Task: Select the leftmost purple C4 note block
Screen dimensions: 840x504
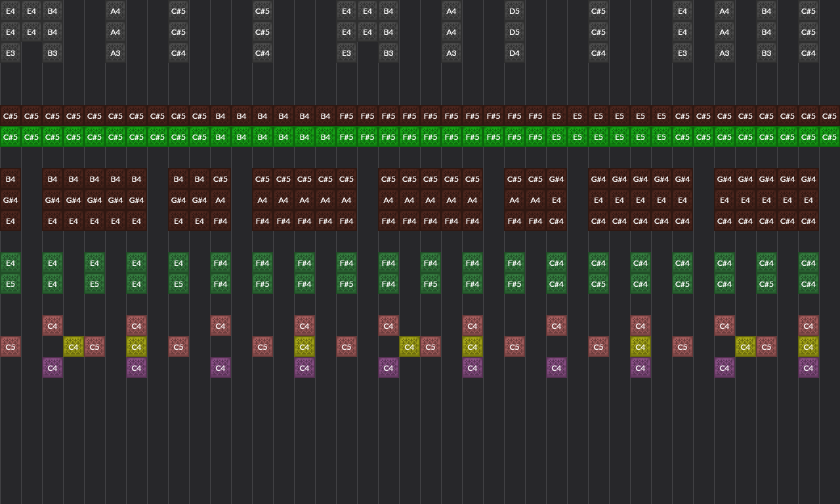Action: point(52,368)
